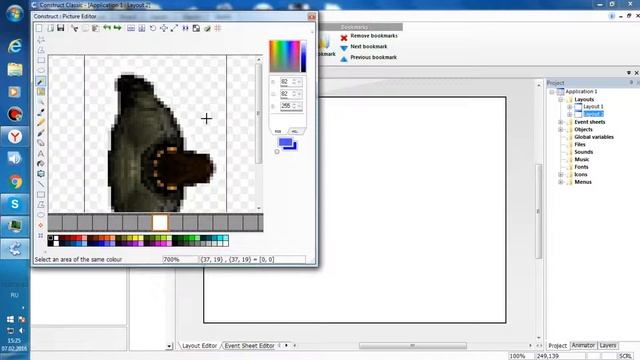The height and width of the screenshot is (360, 640).
Task: Select the Rectangle selection tool
Action: [x=41, y=60]
